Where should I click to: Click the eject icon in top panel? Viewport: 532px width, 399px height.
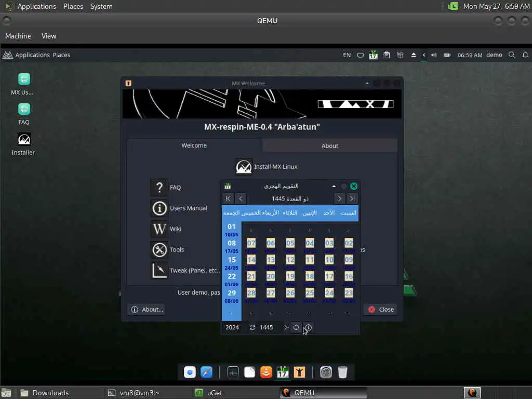(414, 55)
